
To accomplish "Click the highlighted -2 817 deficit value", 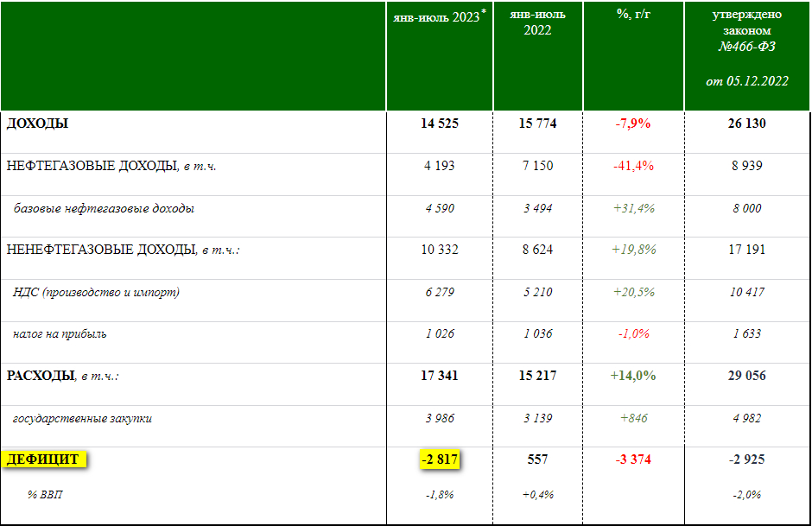I will tap(440, 459).
